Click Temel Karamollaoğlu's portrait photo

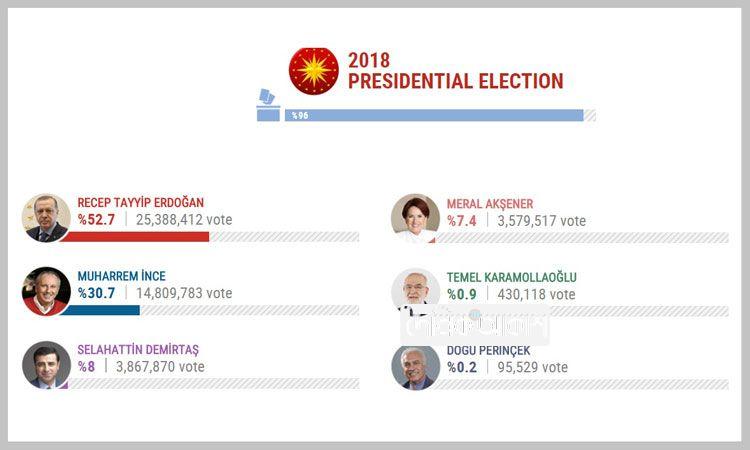415,291
